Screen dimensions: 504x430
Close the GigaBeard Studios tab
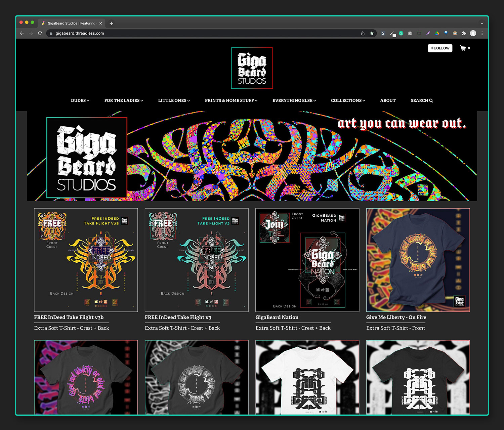(100, 24)
